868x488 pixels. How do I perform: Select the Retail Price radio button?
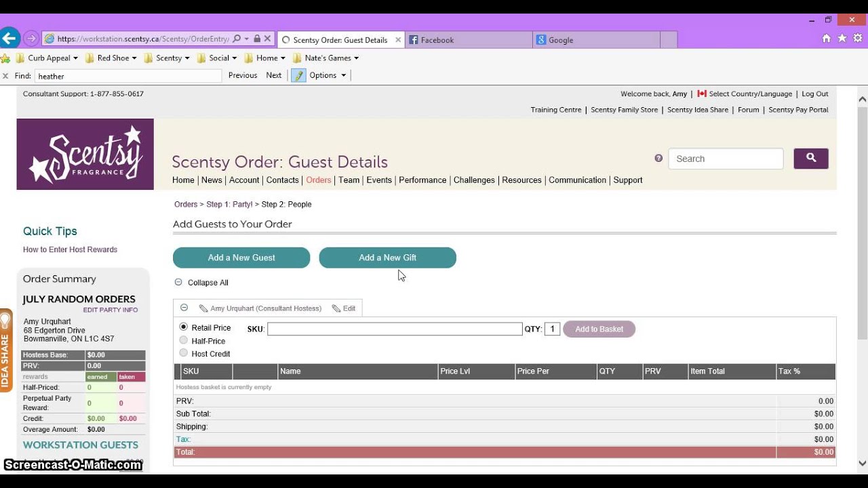tap(184, 327)
